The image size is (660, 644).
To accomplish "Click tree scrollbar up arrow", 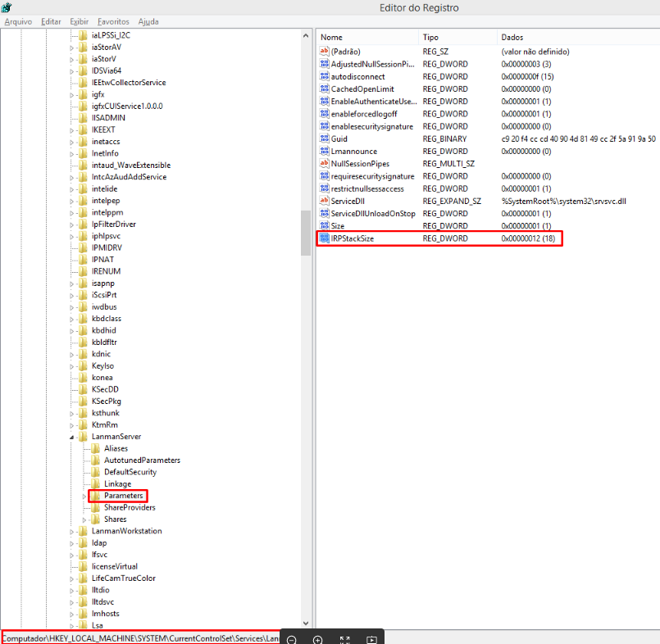I will click(x=306, y=36).
